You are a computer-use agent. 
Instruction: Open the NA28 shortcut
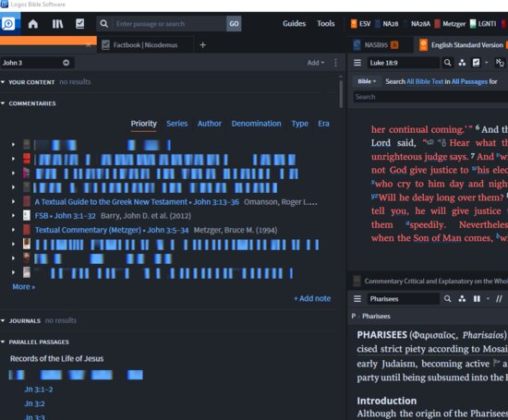click(x=386, y=24)
